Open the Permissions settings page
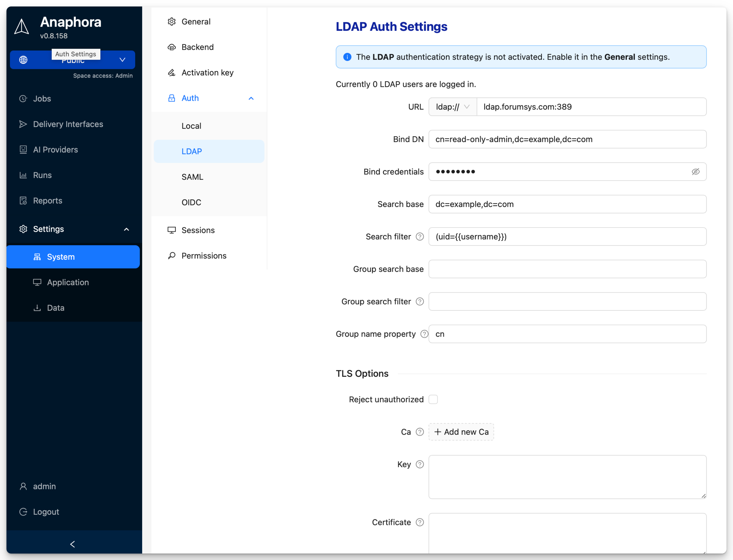Viewport: 733px width, 560px height. click(204, 256)
